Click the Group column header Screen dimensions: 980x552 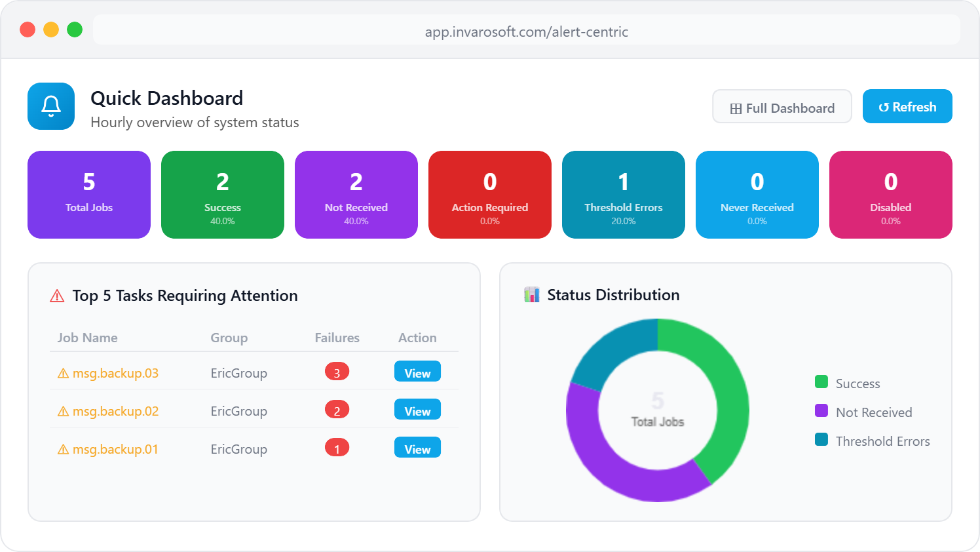point(229,338)
